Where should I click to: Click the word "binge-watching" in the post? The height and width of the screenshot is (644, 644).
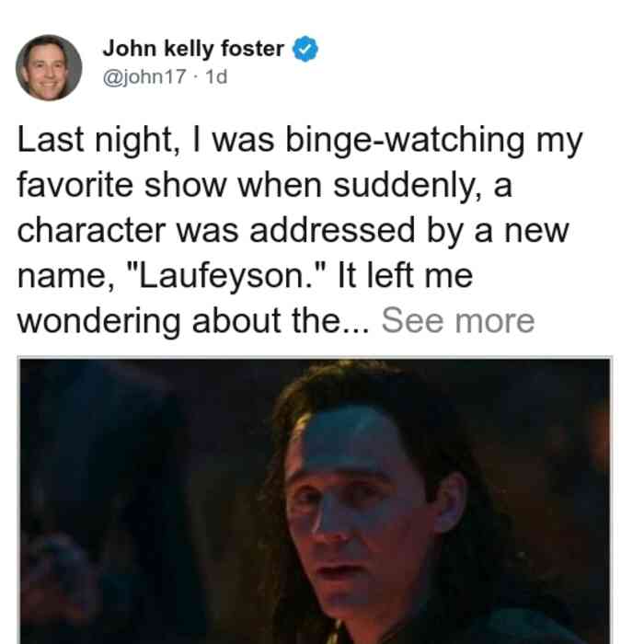click(405, 141)
